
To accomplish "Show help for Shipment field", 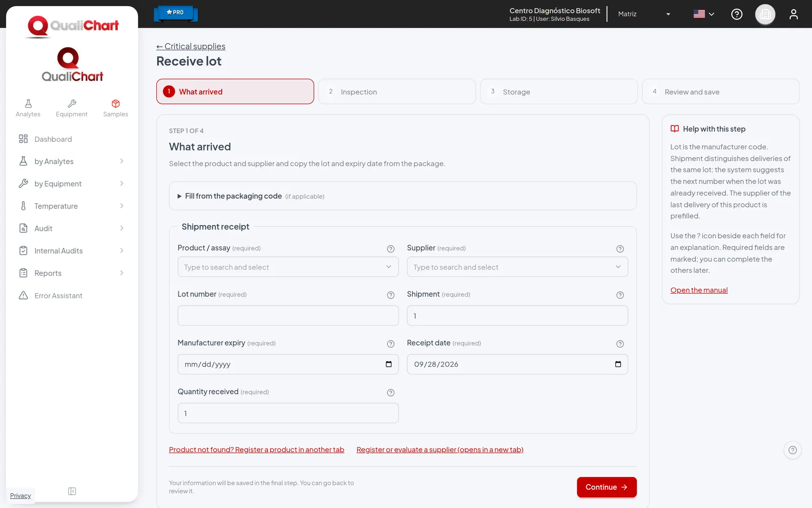I will pyautogui.click(x=620, y=295).
